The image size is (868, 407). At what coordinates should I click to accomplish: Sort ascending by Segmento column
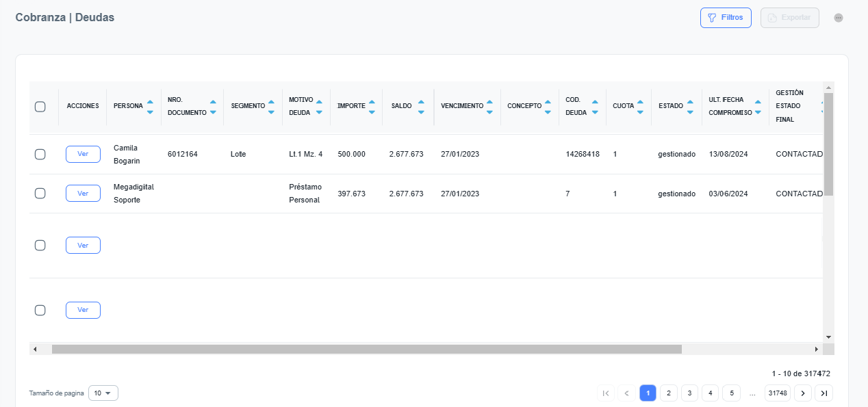(271, 102)
